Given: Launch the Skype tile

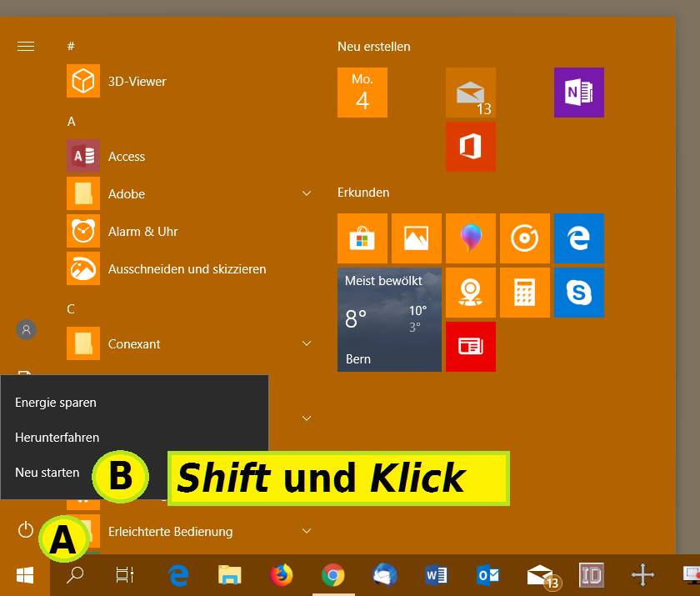Looking at the screenshot, I should 578,292.
